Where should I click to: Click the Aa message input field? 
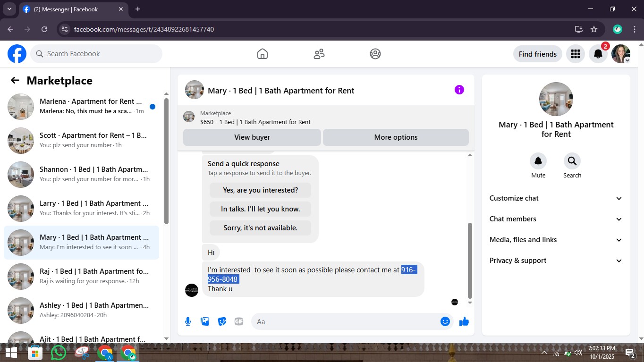352,321
